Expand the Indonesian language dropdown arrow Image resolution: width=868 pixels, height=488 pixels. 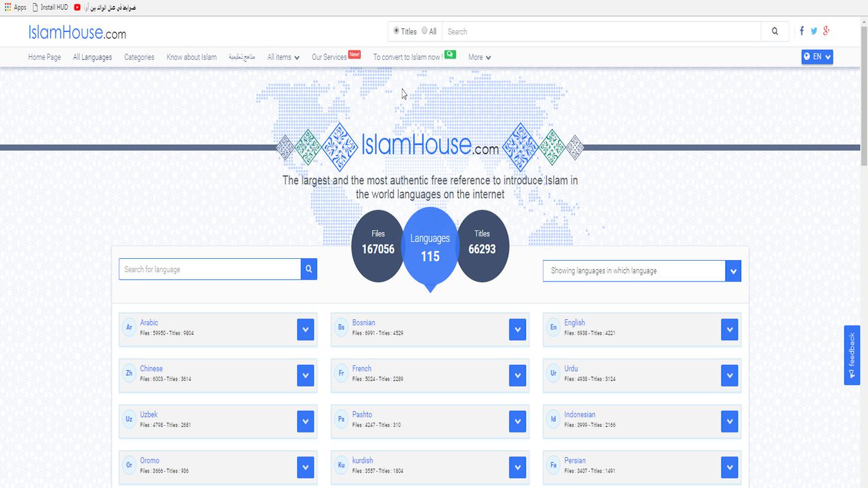click(x=729, y=421)
